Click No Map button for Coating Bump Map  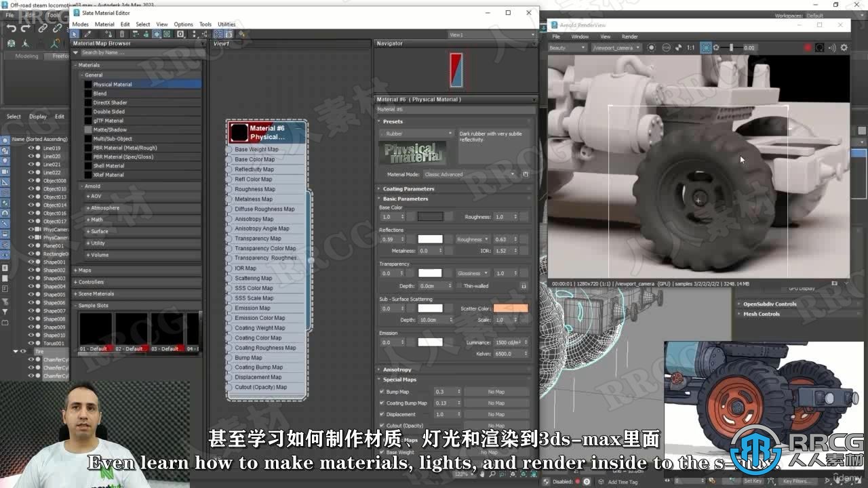[496, 403]
